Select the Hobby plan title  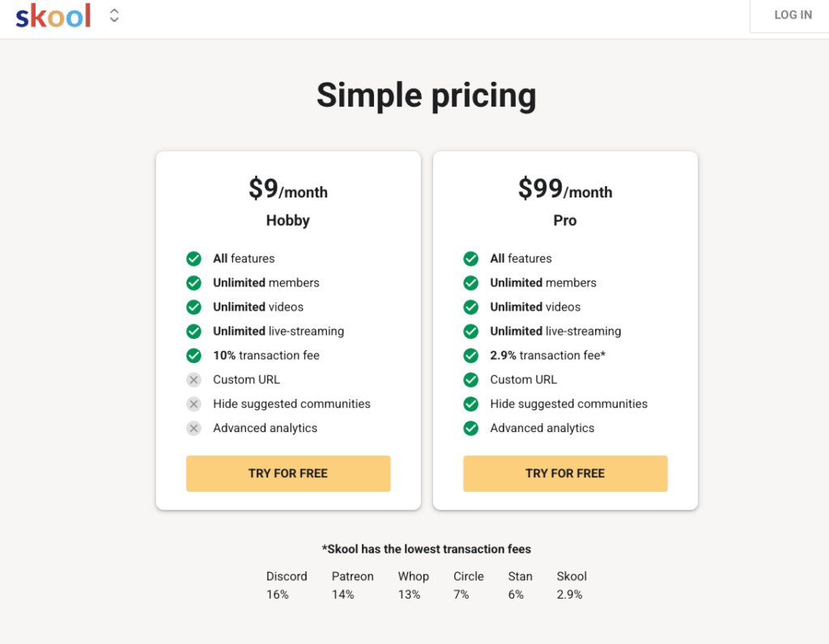pos(287,220)
